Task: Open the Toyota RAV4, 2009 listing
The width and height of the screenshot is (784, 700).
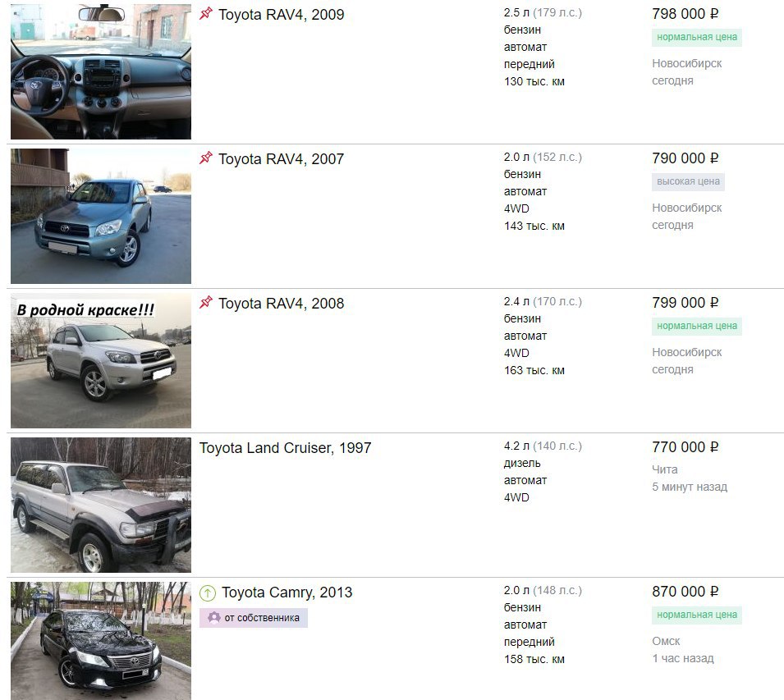Action: click(281, 15)
